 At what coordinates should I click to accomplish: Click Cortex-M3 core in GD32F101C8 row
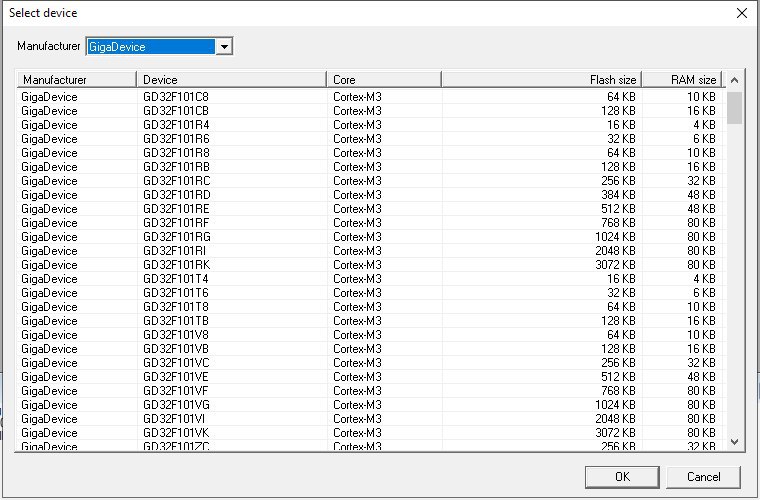(357, 97)
